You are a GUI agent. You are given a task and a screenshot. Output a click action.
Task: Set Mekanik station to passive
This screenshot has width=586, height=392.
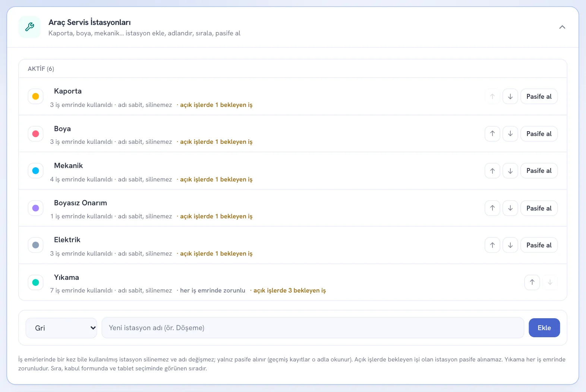pos(539,171)
